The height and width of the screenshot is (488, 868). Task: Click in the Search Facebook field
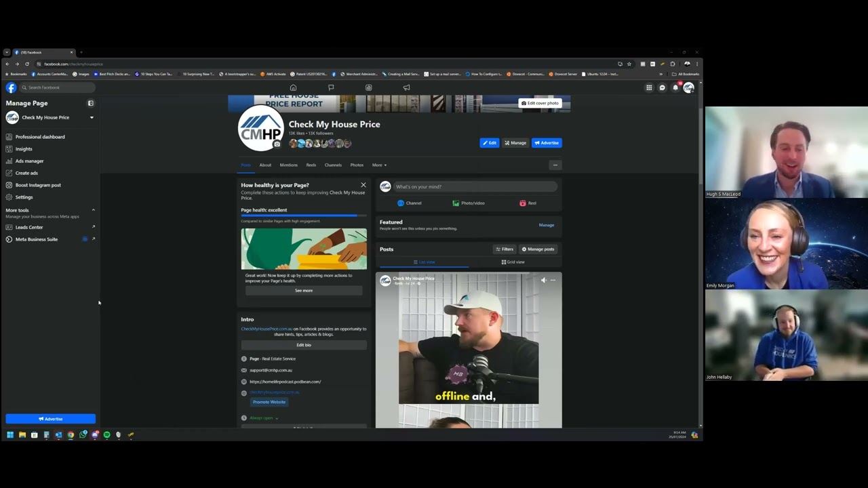[x=57, y=87]
